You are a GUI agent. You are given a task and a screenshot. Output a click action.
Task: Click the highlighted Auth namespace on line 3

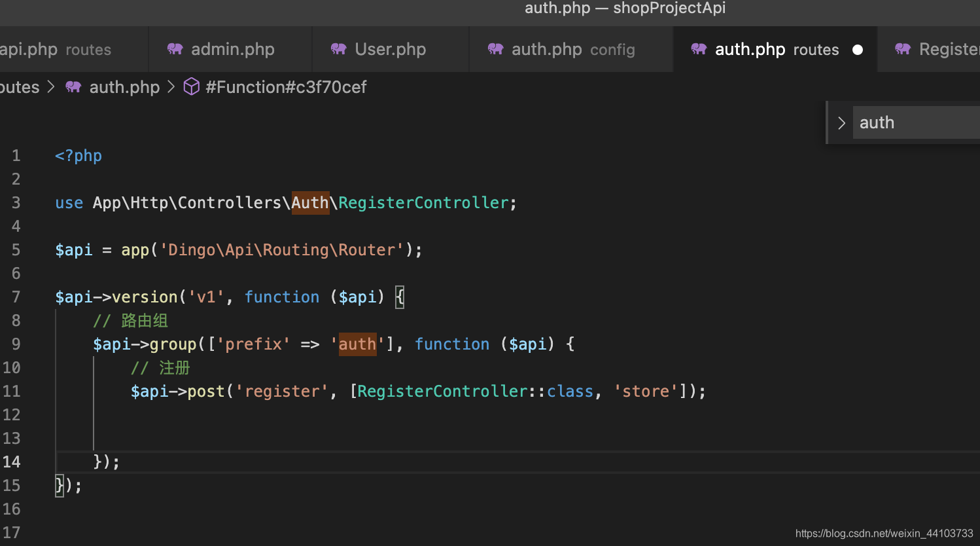(310, 203)
